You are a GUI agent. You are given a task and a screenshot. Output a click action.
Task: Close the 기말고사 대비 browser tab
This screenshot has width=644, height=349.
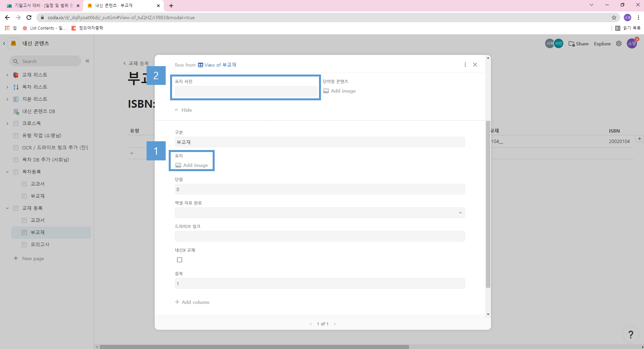[78, 6]
